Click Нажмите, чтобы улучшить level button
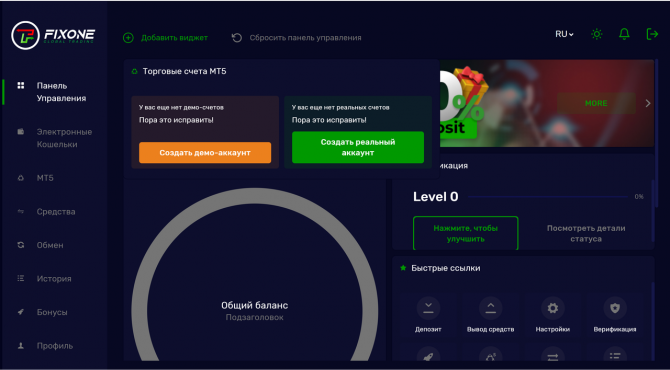This screenshot has height=370, width=670. (466, 233)
